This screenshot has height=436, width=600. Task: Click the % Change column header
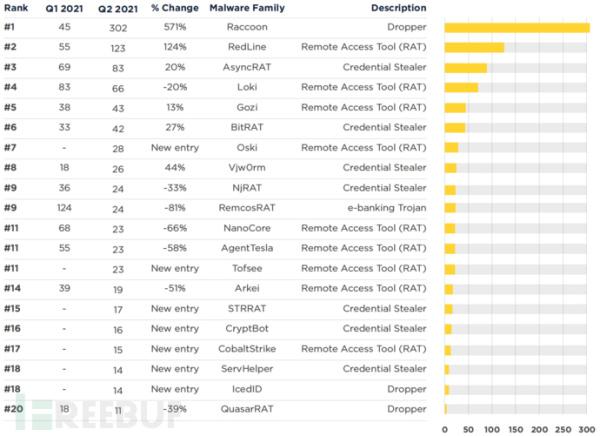pyautogui.click(x=174, y=9)
